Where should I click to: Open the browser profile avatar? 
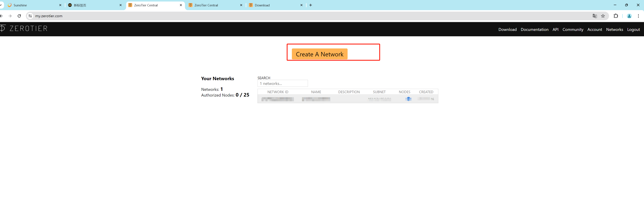click(x=629, y=16)
